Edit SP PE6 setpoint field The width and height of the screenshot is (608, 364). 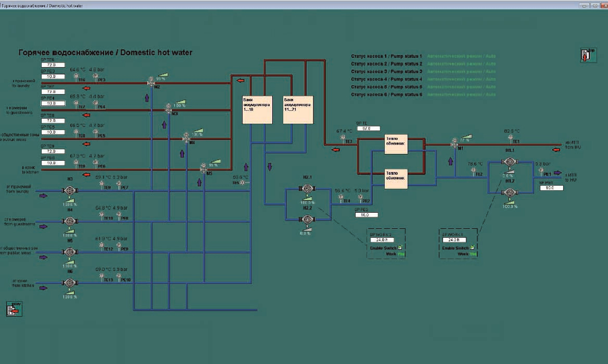click(x=53, y=163)
